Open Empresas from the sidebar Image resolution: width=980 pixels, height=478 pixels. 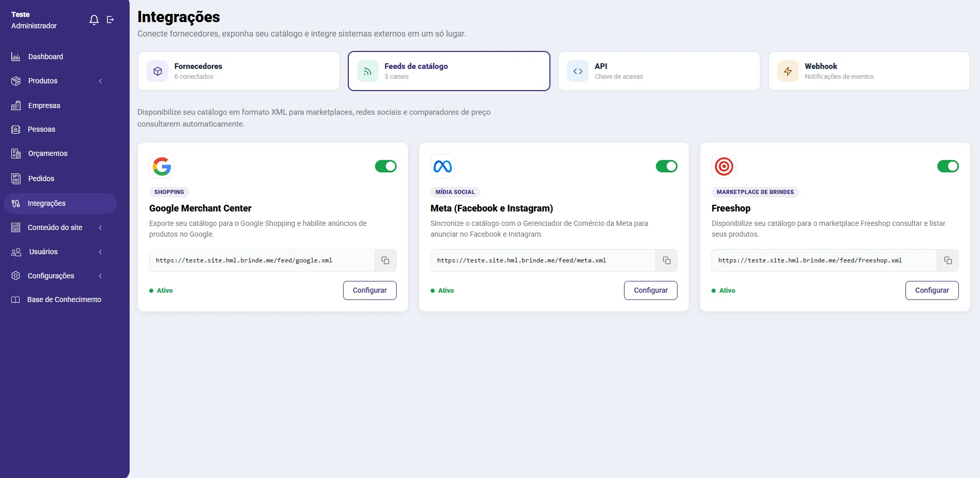pyautogui.click(x=60, y=105)
